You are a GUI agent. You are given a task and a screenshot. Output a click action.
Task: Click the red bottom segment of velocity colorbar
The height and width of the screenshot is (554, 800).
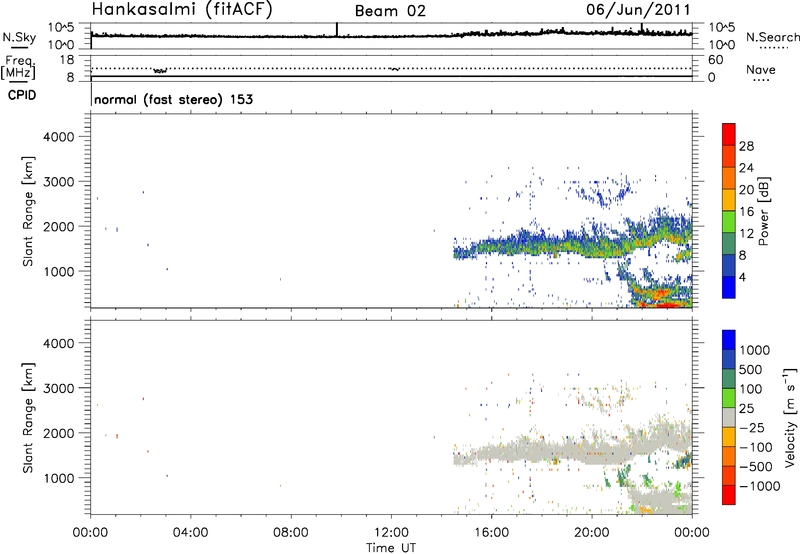pos(729,495)
